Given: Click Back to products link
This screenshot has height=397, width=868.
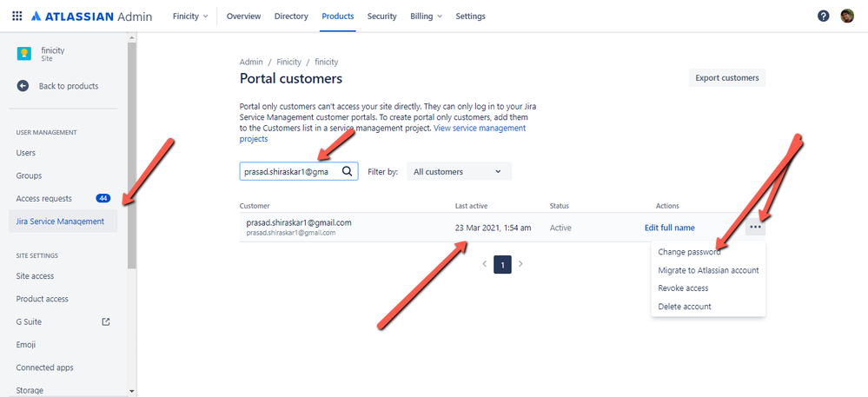Looking at the screenshot, I should [69, 86].
